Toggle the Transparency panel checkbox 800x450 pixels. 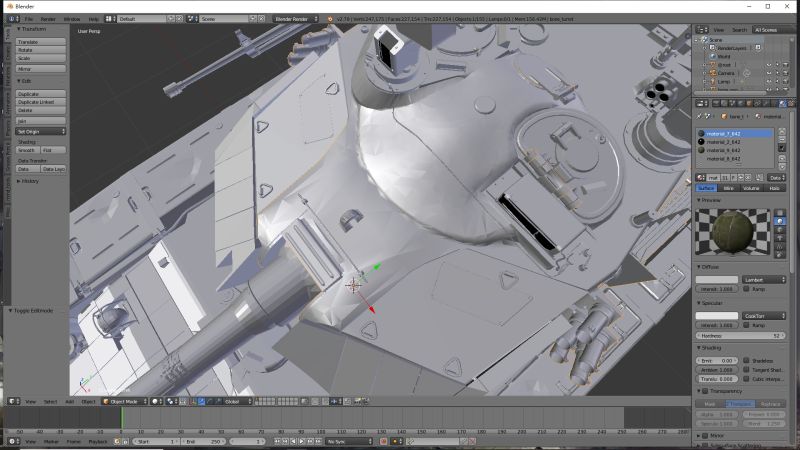pyautogui.click(x=705, y=391)
